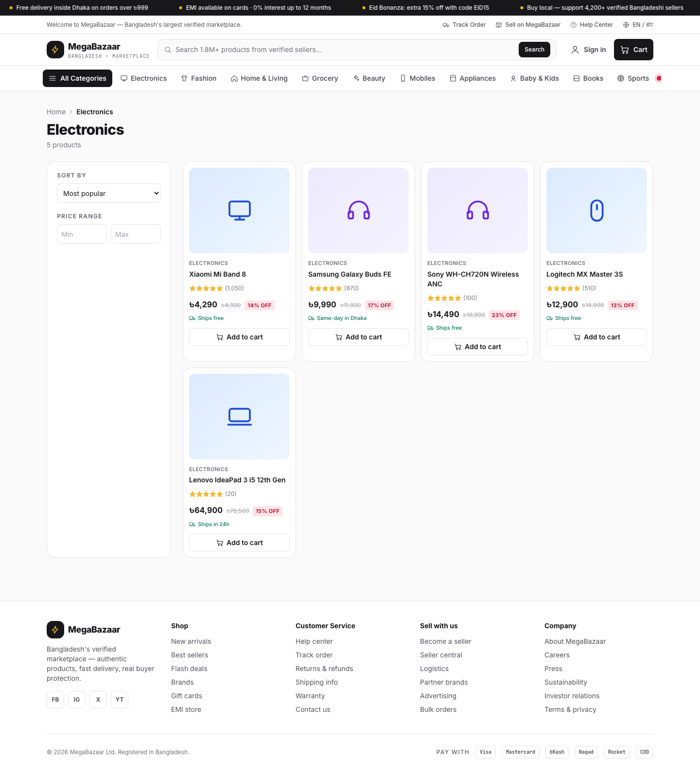This screenshot has width=700, height=778.
Task: Click the Mastercard payment badge
Action: 521,752
